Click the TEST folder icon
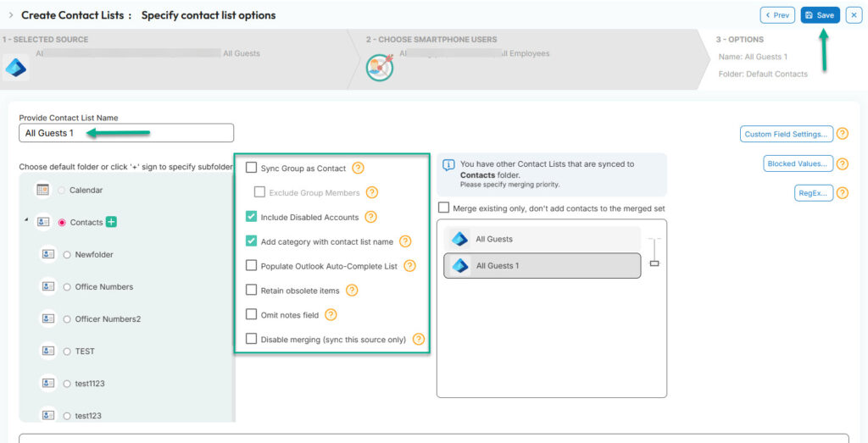Image resolution: width=868 pixels, height=443 pixels. click(x=48, y=351)
